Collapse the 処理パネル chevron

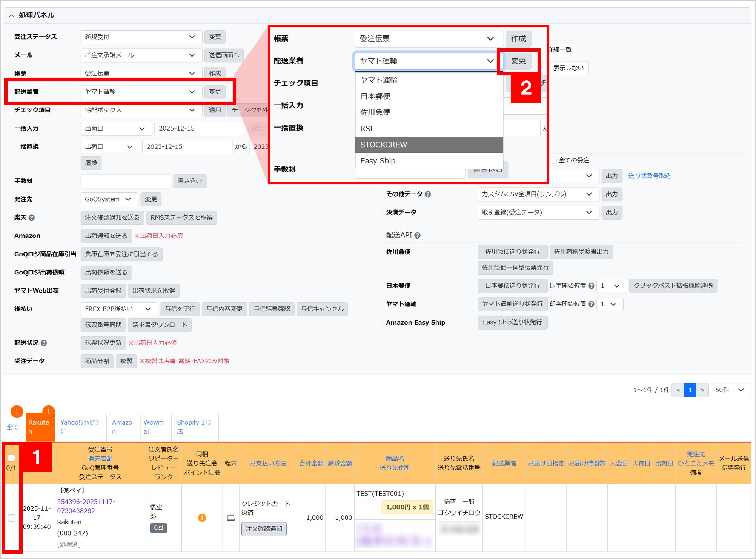tap(11, 15)
